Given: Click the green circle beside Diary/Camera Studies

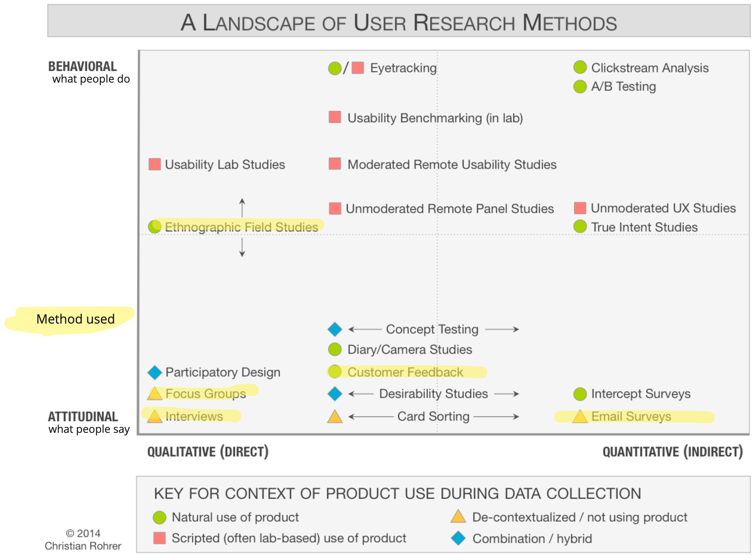Looking at the screenshot, I should [335, 350].
